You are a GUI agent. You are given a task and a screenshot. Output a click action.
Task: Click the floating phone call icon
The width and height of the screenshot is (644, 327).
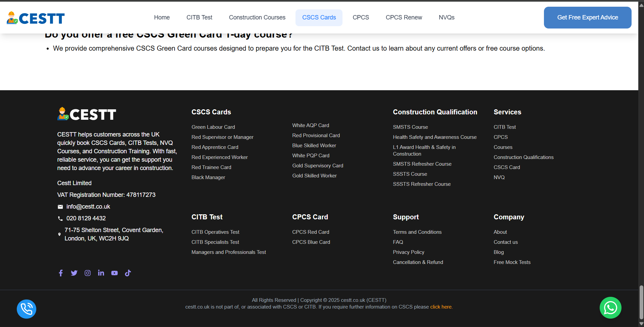(26, 309)
